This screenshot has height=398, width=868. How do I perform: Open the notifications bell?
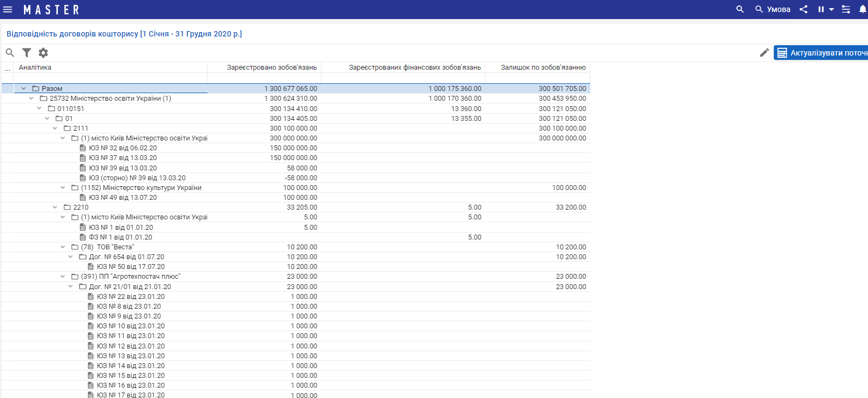click(x=863, y=9)
